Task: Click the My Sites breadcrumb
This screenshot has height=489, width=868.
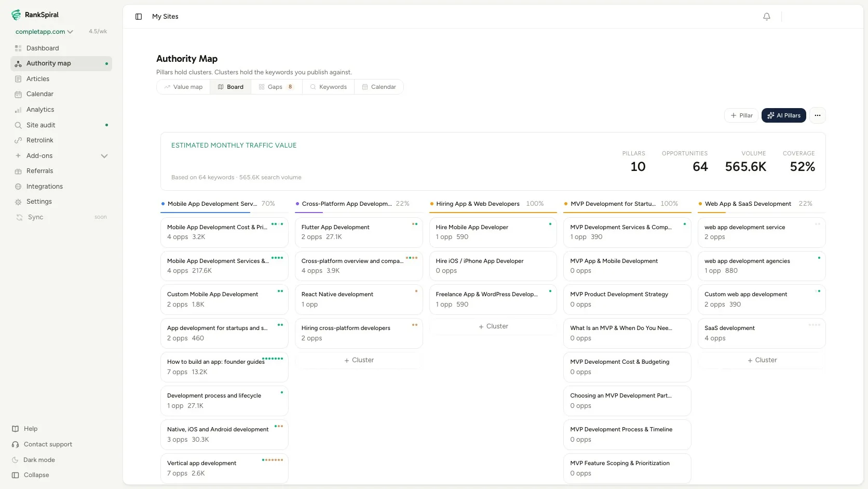Action: coord(165,17)
